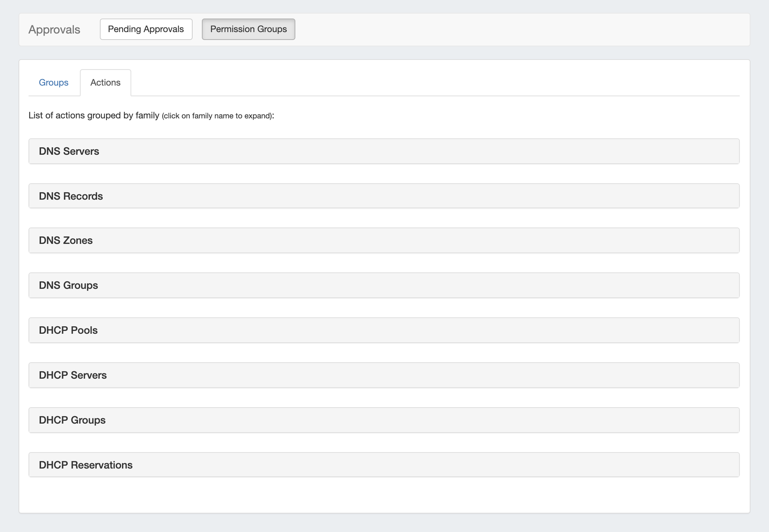Expand the DHCP Servers family
769x532 pixels.
73,375
